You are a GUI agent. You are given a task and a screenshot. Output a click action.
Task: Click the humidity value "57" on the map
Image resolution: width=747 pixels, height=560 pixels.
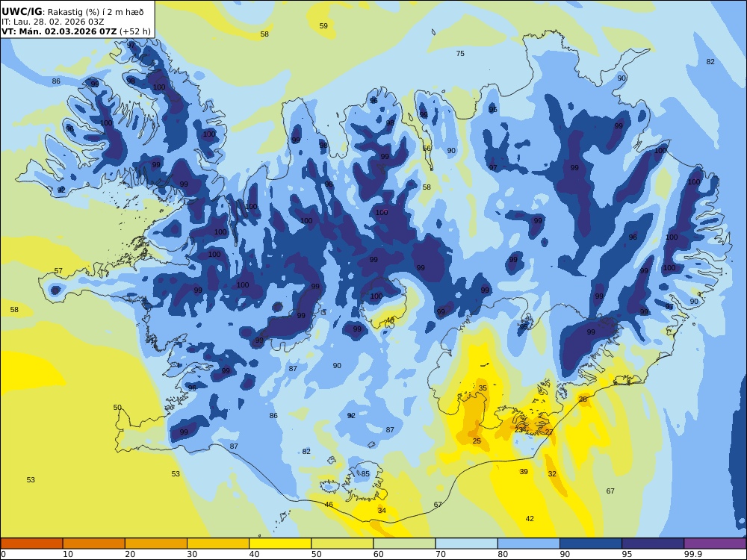[x=58, y=271]
